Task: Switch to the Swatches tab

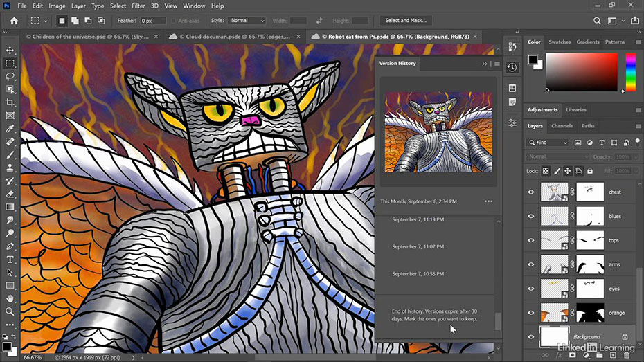Action: point(560,42)
